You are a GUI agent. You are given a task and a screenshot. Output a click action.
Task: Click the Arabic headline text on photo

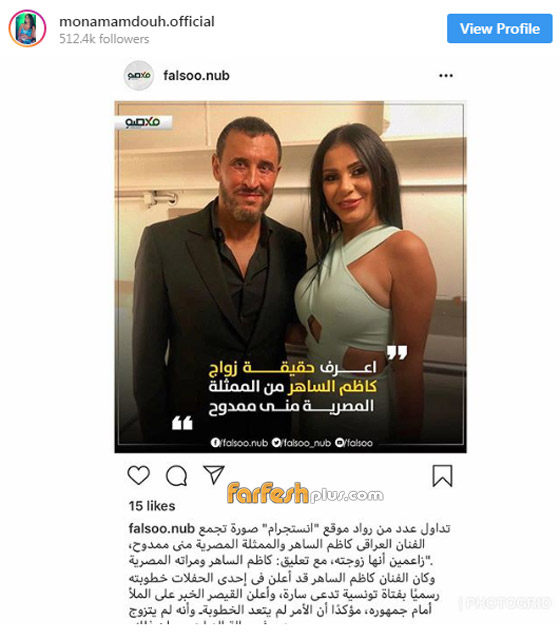pyautogui.click(x=293, y=387)
